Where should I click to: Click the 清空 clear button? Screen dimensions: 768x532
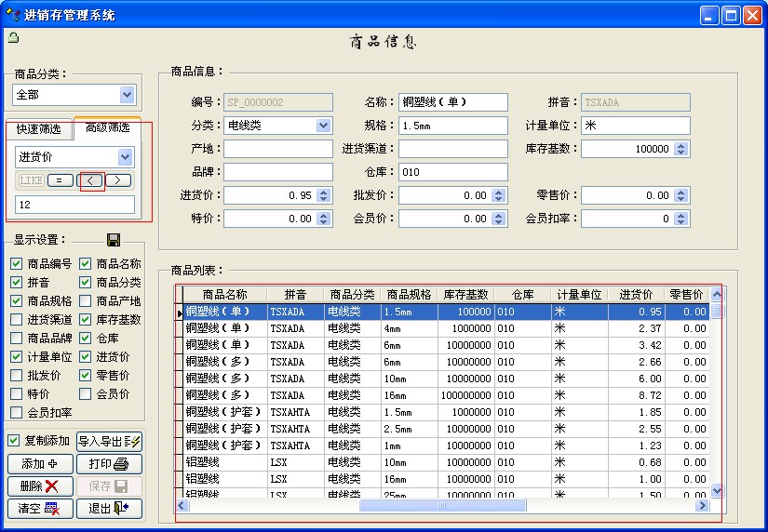tap(40, 509)
